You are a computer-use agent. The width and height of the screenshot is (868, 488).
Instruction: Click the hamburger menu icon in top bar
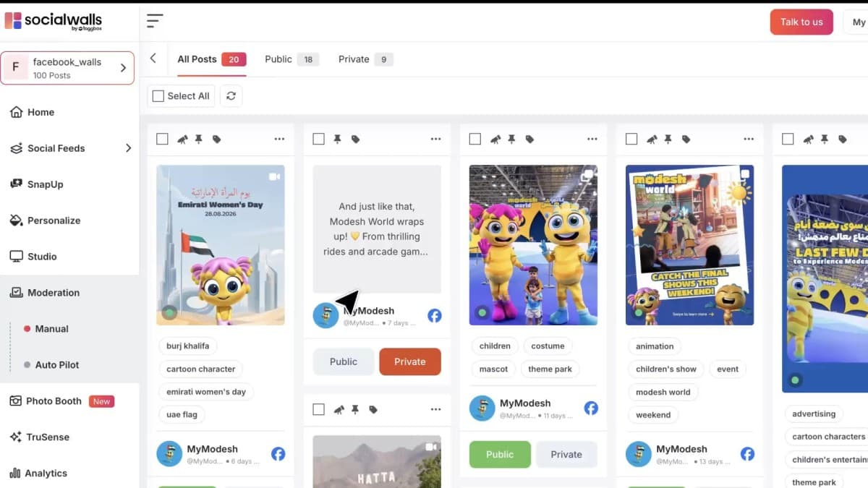[154, 21]
